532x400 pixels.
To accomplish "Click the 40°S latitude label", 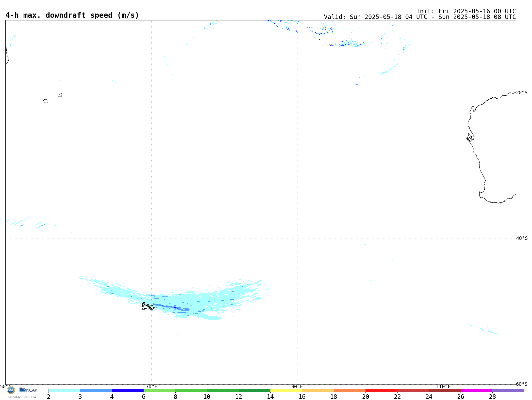I will (x=522, y=238).
